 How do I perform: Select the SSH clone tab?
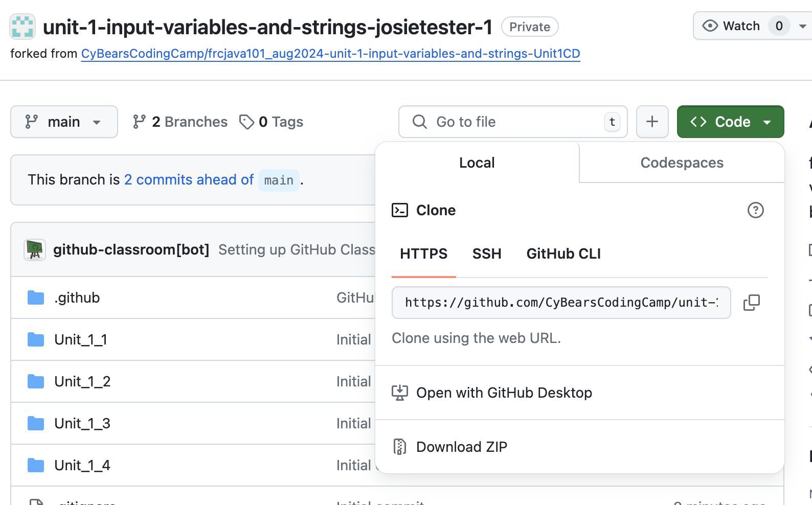(486, 254)
